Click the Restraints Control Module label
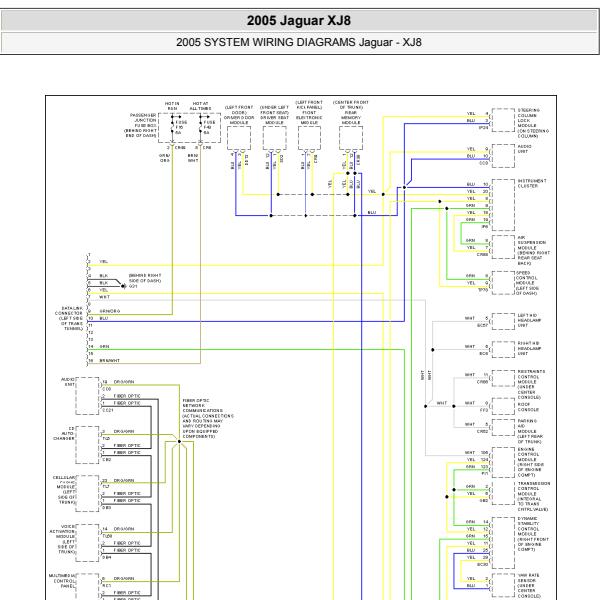The width and height of the screenshot is (602, 600). (x=531, y=384)
